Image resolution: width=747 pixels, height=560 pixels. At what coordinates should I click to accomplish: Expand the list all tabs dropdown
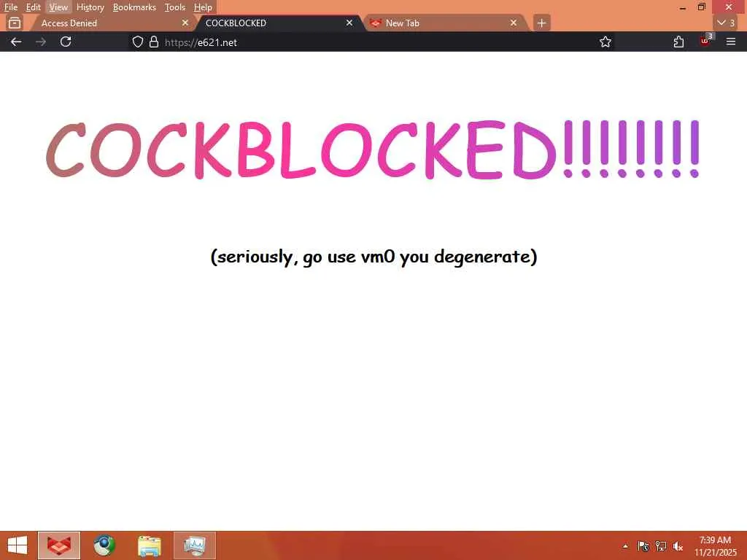[x=727, y=23]
